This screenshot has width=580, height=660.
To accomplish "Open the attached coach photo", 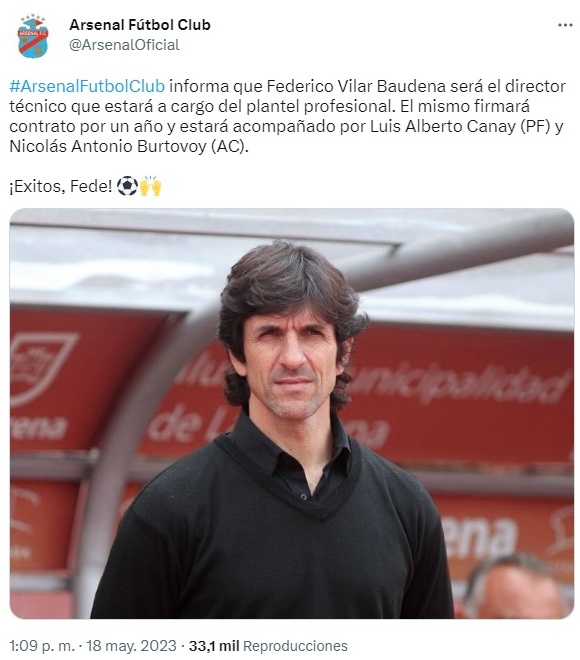I will click(292, 413).
